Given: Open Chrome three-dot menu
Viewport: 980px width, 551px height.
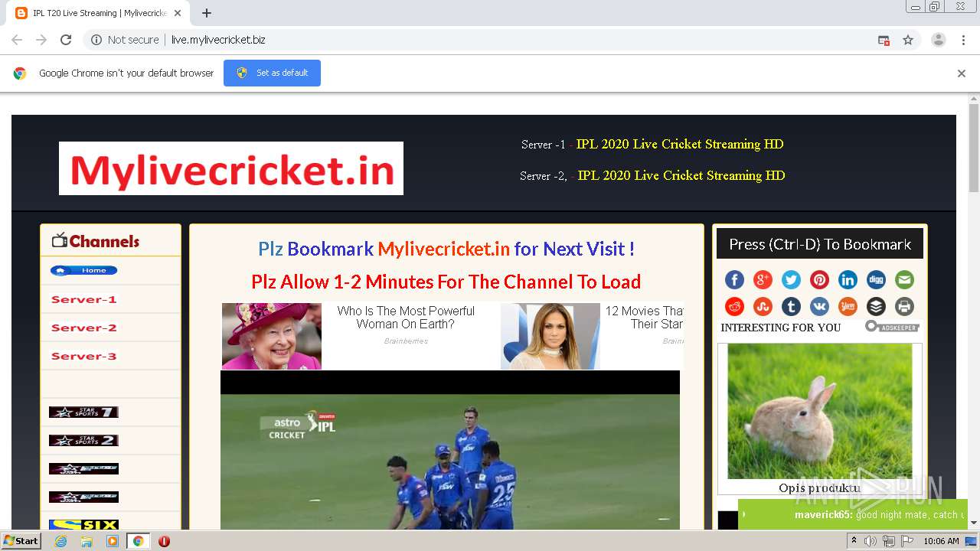Looking at the screenshot, I should pyautogui.click(x=963, y=40).
